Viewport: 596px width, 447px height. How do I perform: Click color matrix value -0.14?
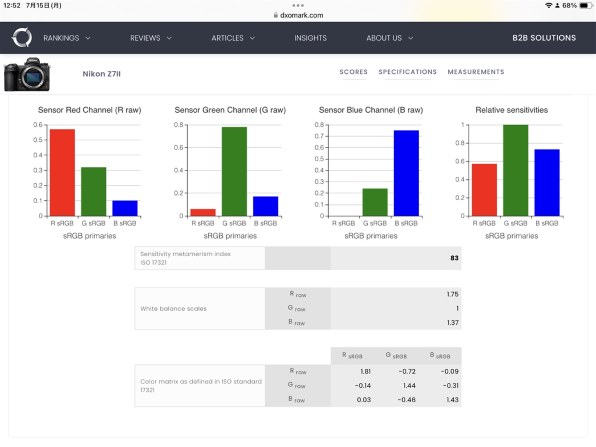coord(363,385)
